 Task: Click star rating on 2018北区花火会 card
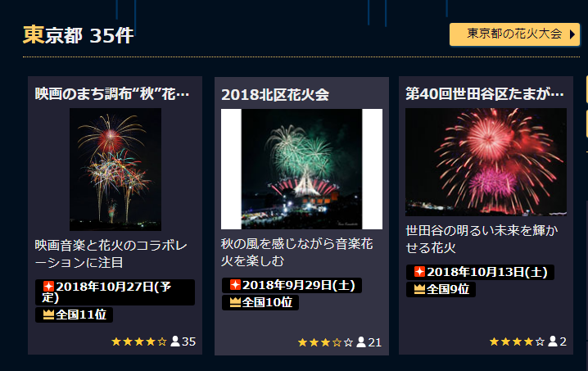(x=325, y=342)
